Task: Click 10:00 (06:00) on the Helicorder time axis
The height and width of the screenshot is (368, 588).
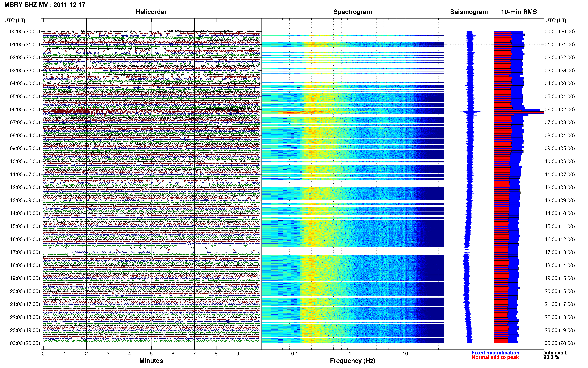Action: click(25, 161)
